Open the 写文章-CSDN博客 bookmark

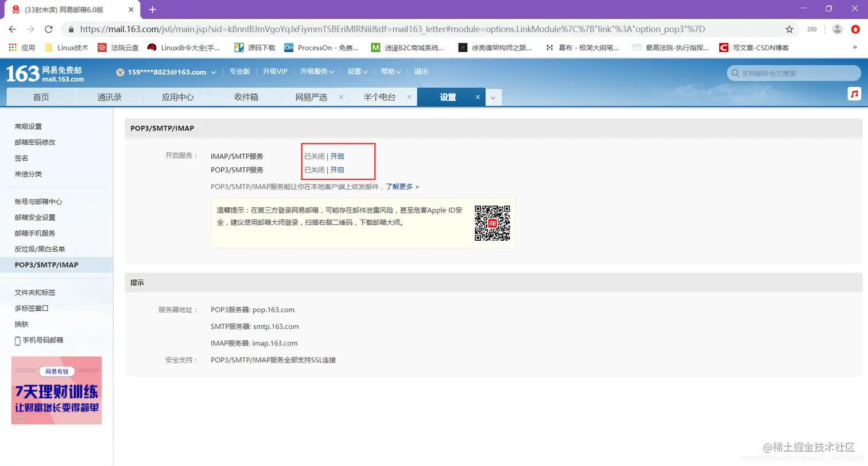754,48
